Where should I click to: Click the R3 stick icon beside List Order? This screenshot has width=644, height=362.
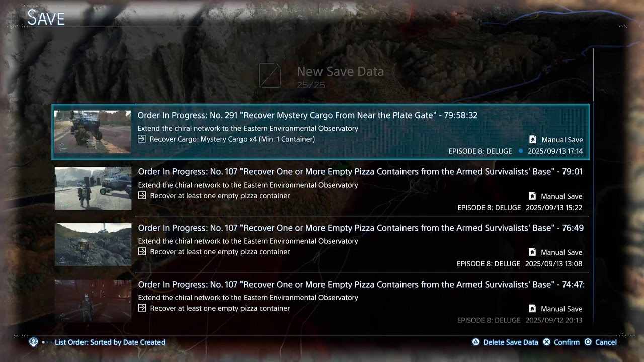[x=34, y=342]
